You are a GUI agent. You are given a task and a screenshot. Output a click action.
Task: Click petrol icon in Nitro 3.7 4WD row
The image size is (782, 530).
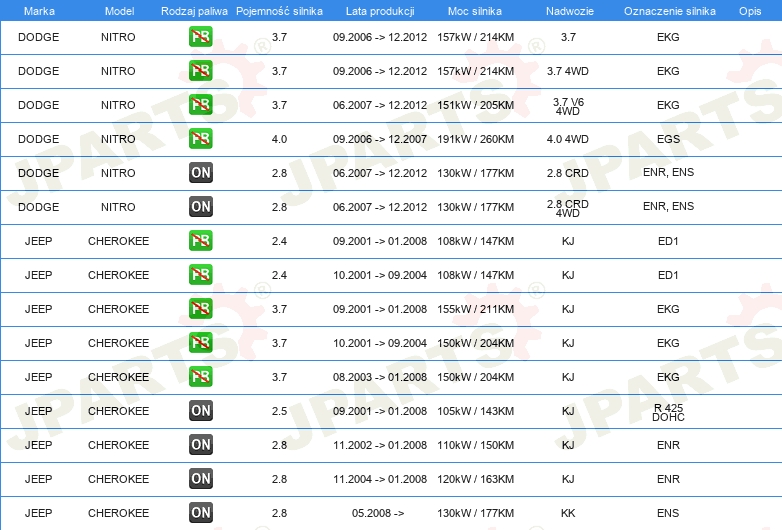tap(200, 71)
